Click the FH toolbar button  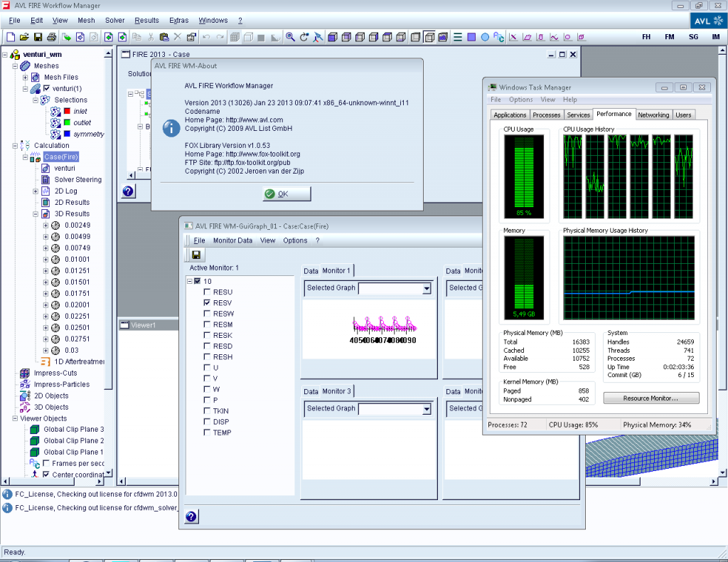(646, 37)
